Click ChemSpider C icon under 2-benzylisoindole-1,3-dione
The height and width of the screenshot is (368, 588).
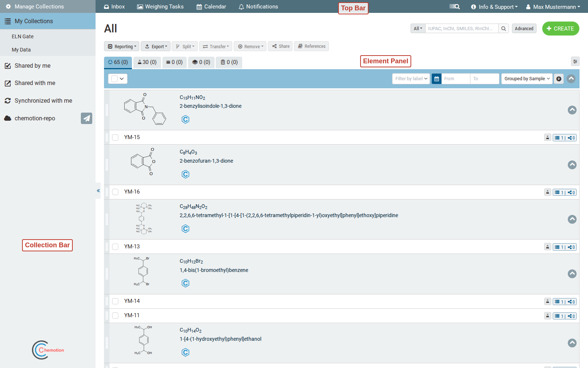point(186,120)
